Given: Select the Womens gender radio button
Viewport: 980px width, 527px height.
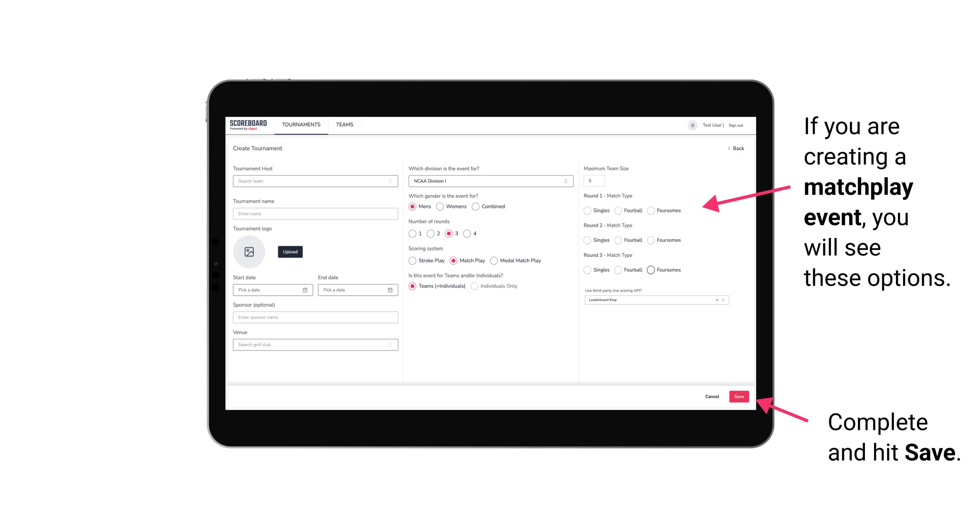Looking at the screenshot, I should click(441, 206).
